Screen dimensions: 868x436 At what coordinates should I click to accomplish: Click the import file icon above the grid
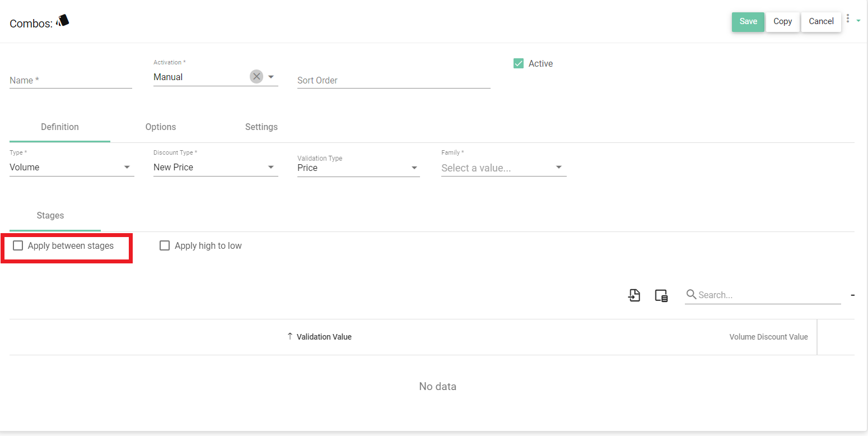(634, 295)
